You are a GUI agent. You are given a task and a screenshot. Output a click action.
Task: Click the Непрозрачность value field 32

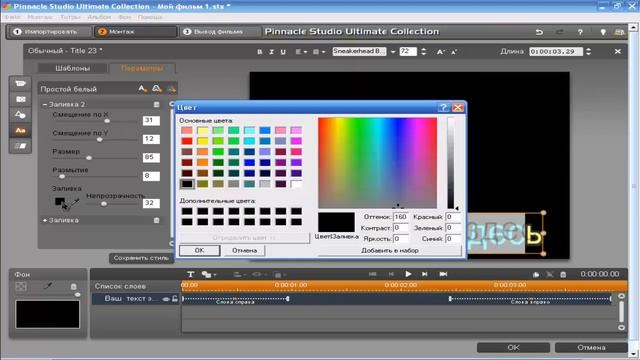(151, 203)
